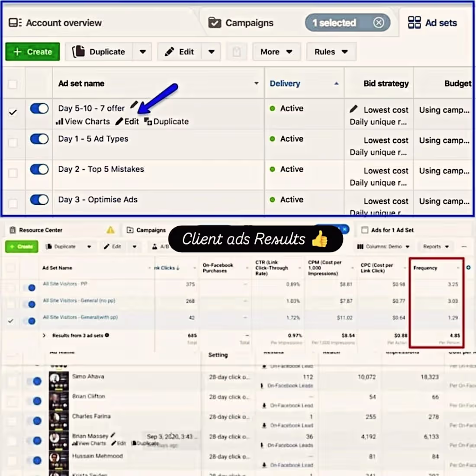This screenshot has width=476, height=476.
Task: Expand the Rules dropdown
Action: 331,51
